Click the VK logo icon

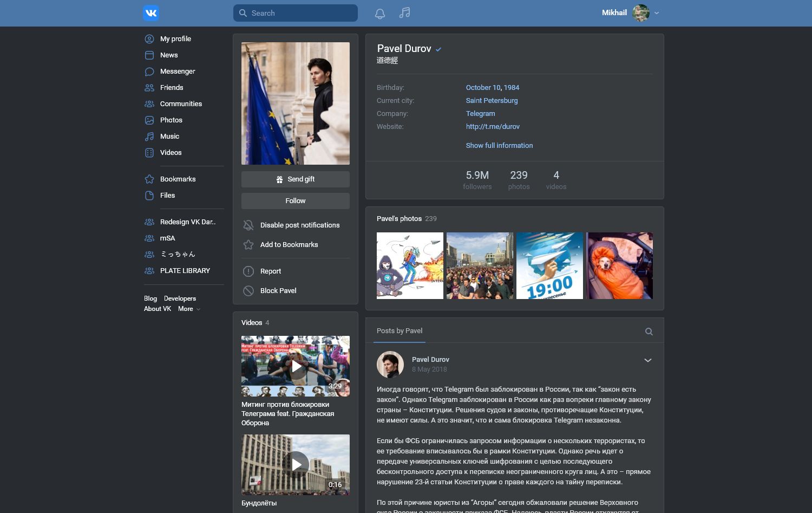[151, 13]
